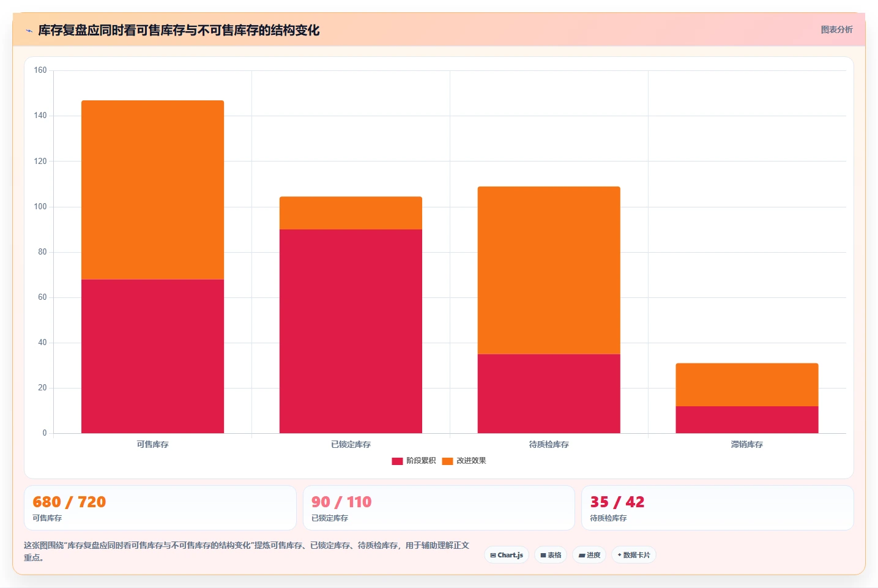Click the description paragraph starting 这张图围绕
This screenshot has width=878, height=588.
(247, 551)
